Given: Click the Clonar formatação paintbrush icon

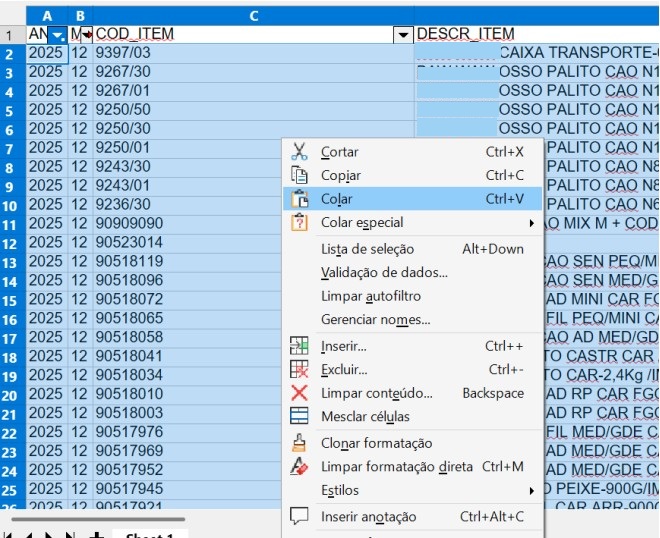Looking at the screenshot, I should (x=299, y=443).
